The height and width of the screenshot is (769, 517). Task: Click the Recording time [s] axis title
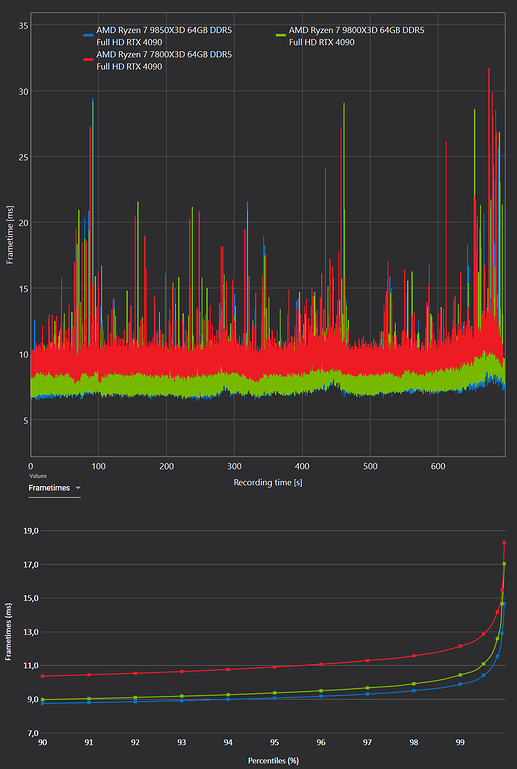point(268,483)
